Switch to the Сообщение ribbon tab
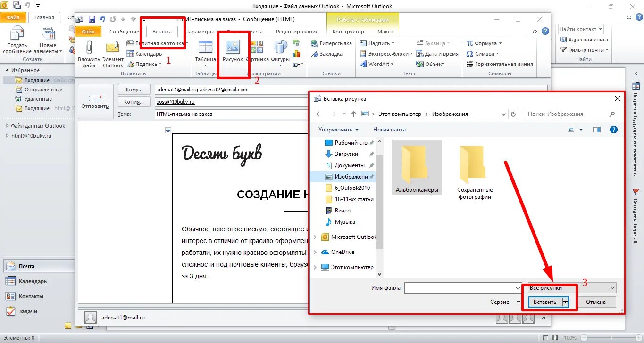 point(124,32)
